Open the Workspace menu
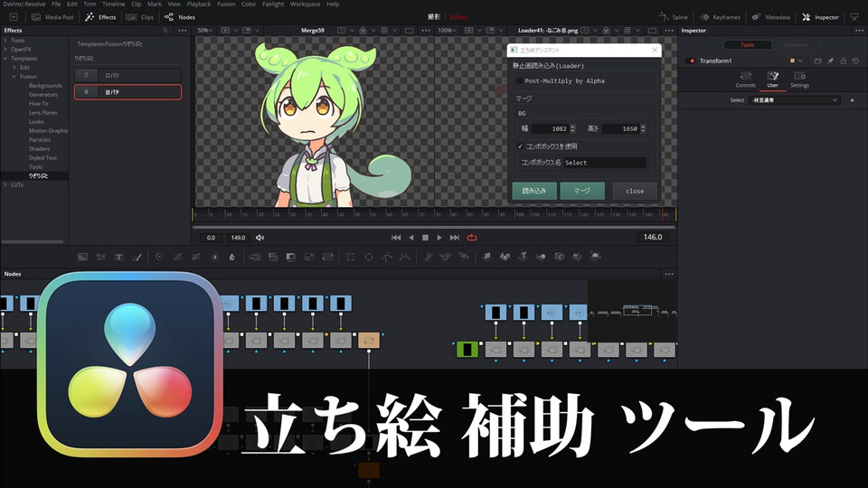868x488 pixels. [x=305, y=4]
